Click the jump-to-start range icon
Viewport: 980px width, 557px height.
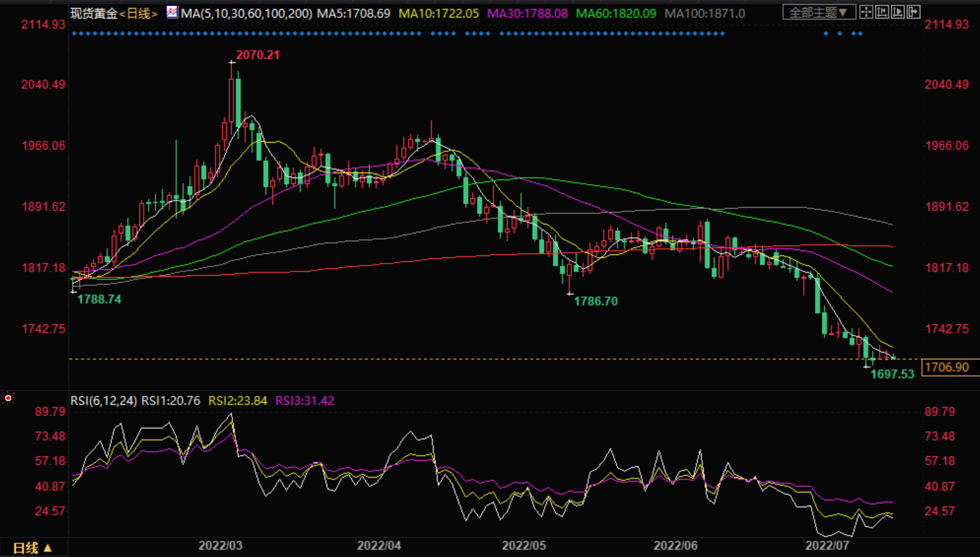(x=882, y=12)
